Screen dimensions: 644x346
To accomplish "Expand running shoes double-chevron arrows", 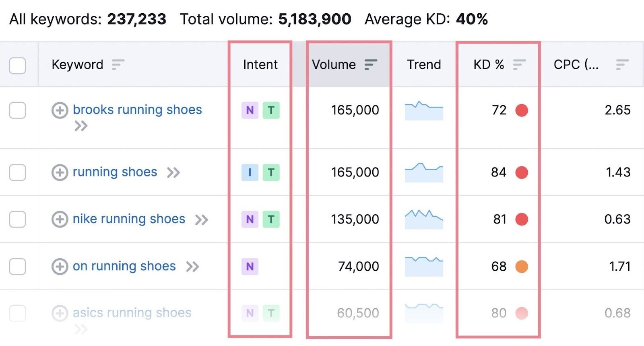I will [173, 173].
